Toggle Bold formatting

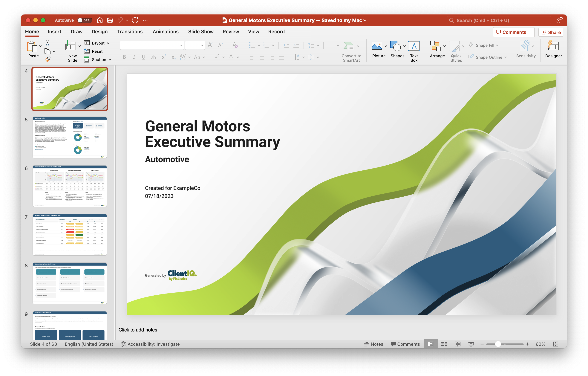[x=125, y=57]
